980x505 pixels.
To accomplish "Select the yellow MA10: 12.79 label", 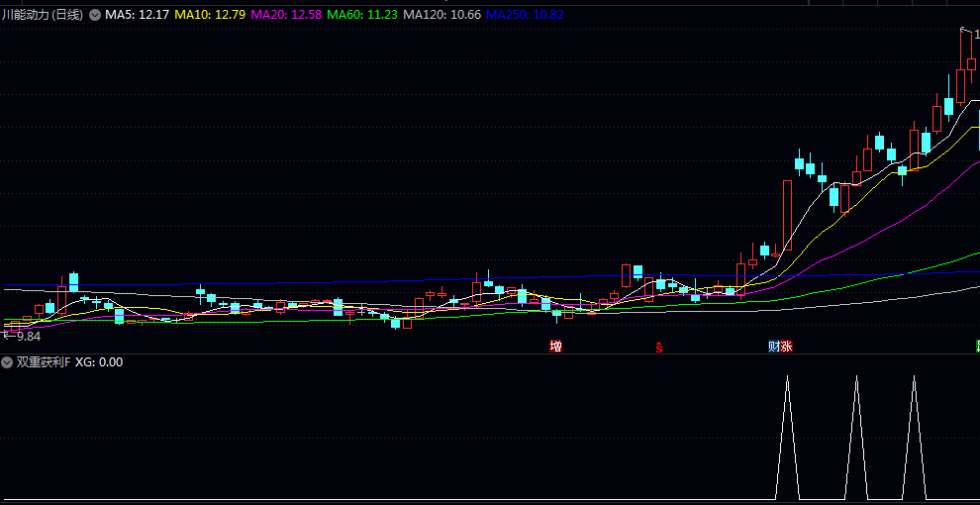I will click(x=210, y=15).
